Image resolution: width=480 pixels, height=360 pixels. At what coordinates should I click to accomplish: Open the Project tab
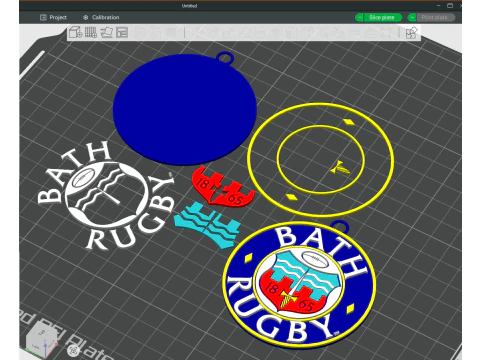point(53,17)
